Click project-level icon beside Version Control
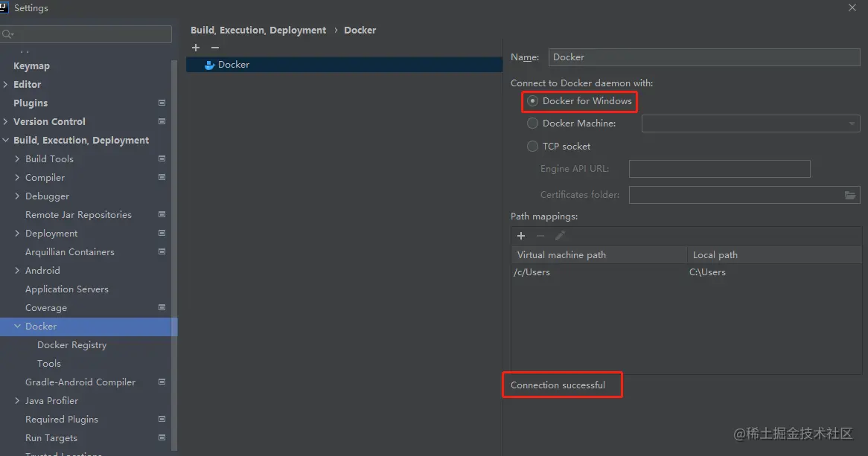Screen dimensions: 868x456 162,121
